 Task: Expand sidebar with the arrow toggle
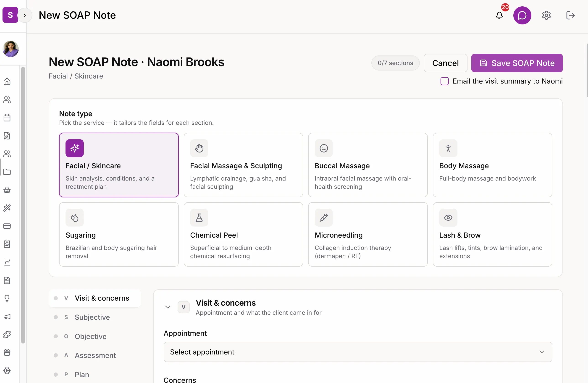pos(24,15)
